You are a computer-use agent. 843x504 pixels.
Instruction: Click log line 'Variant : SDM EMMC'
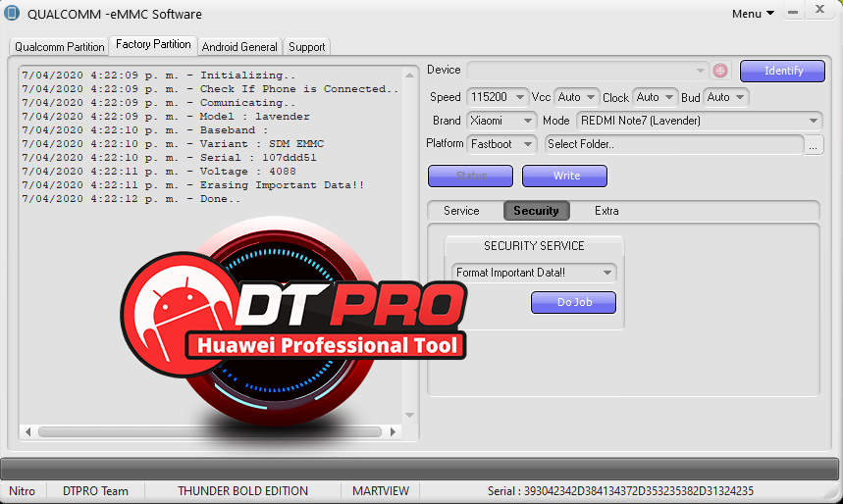173,143
